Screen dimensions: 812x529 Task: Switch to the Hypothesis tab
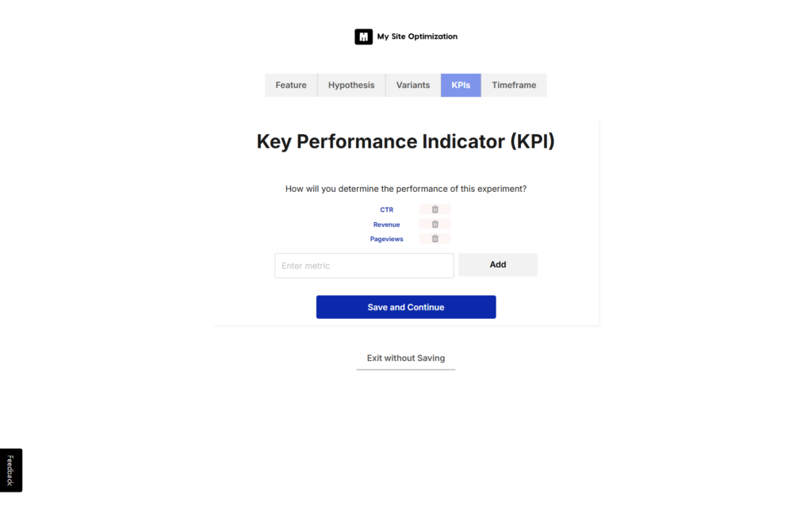tap(351, 85)
